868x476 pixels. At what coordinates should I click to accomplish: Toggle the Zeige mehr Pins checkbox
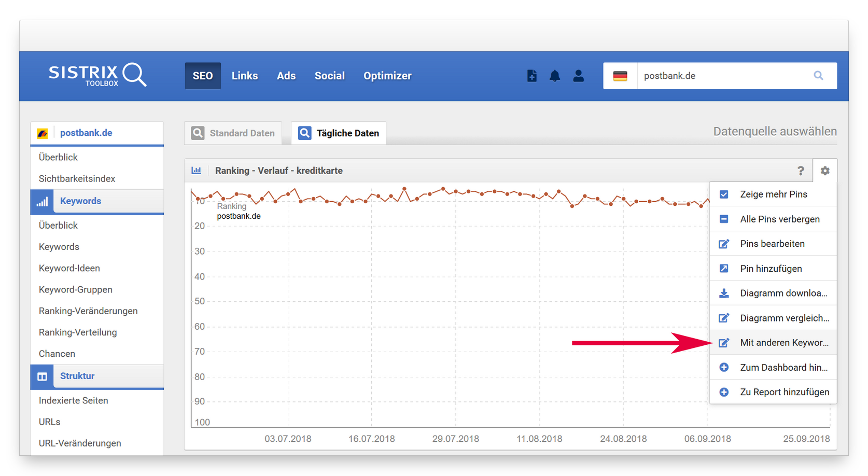724,194
